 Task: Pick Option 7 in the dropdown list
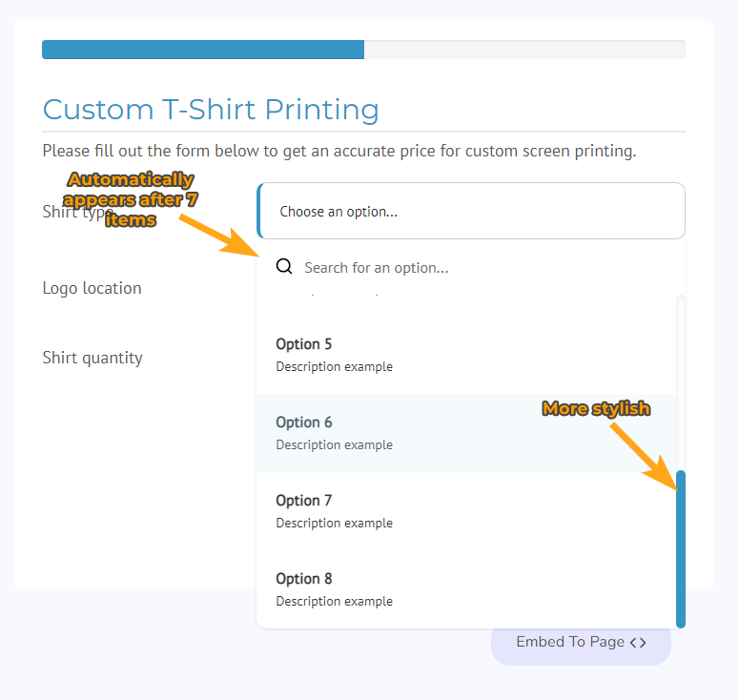pyautogui.click(x=466, y=511)
